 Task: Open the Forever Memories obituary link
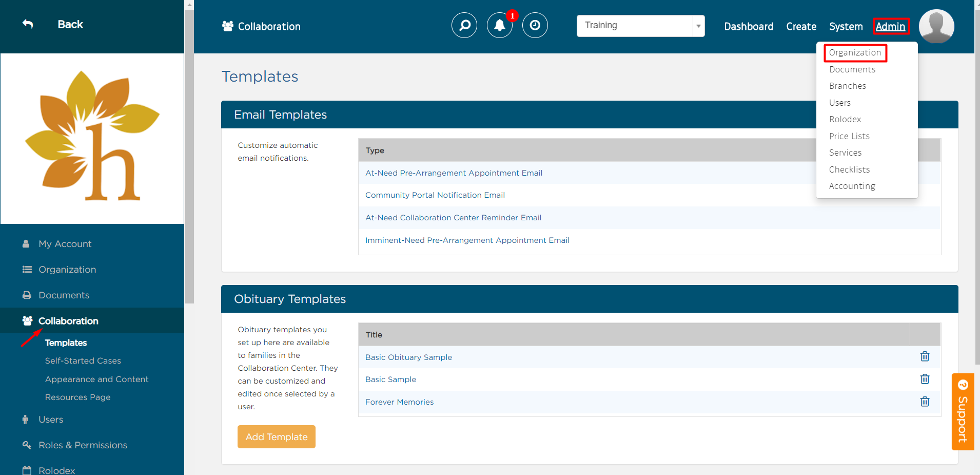click(x=399, y=402)
